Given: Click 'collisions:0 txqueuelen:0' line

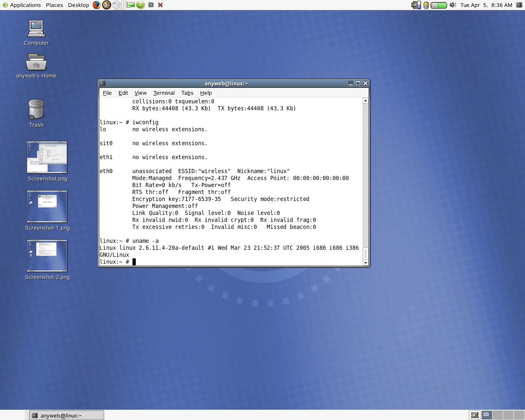Looking at the screenshot, I should pos(173,101).
